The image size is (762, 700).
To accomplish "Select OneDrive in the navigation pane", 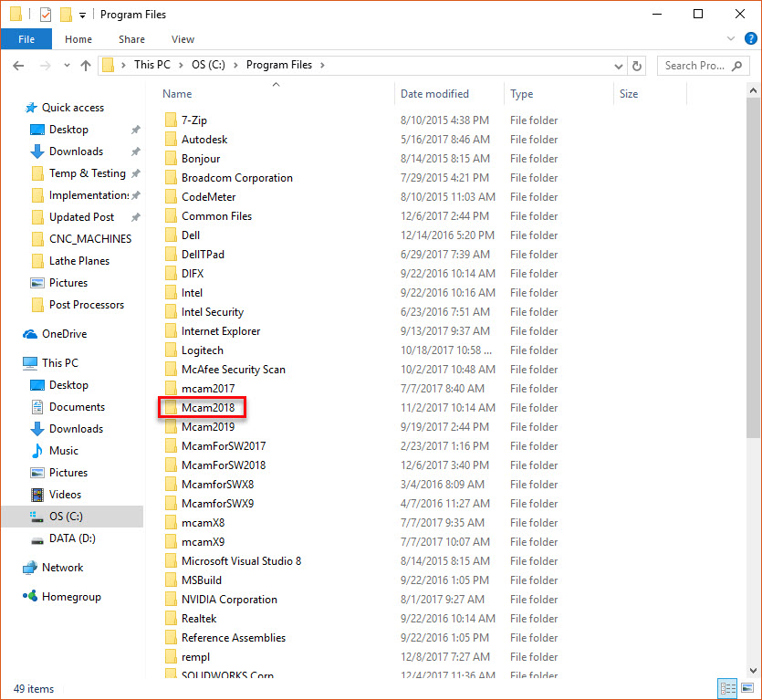I will tap(64, 333).
